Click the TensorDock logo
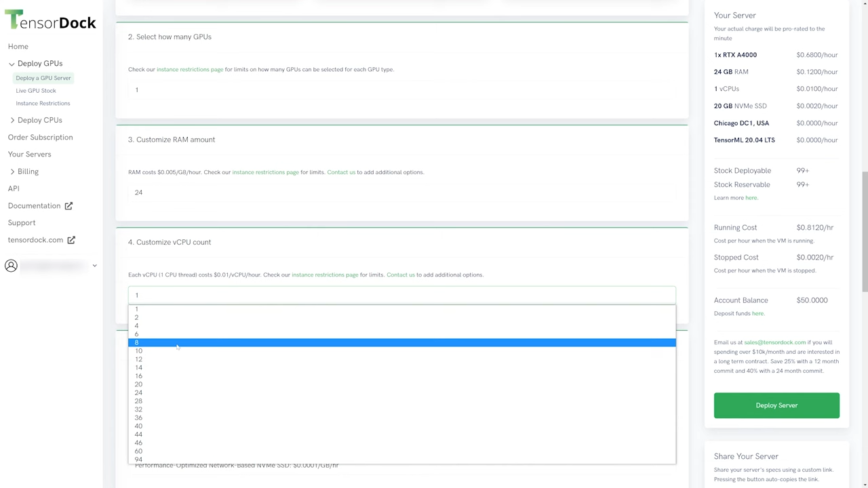 pyautogui.click(x=50, y=21)
